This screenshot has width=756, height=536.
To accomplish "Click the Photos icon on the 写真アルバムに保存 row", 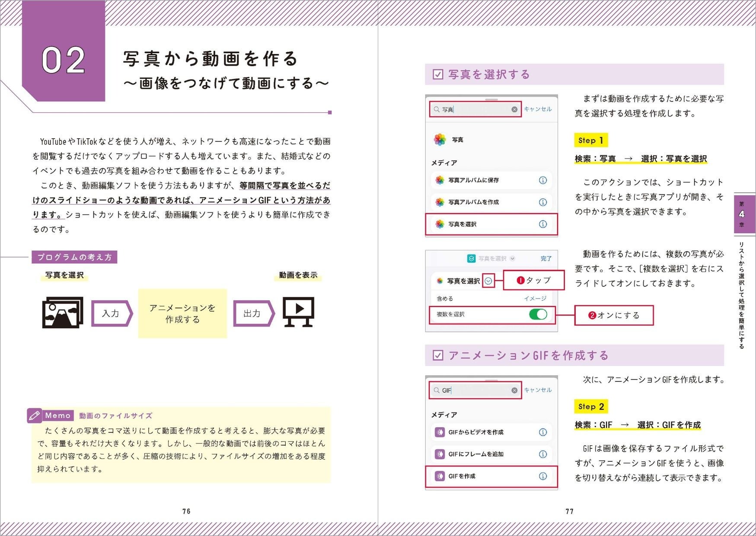I will [440, 180].
